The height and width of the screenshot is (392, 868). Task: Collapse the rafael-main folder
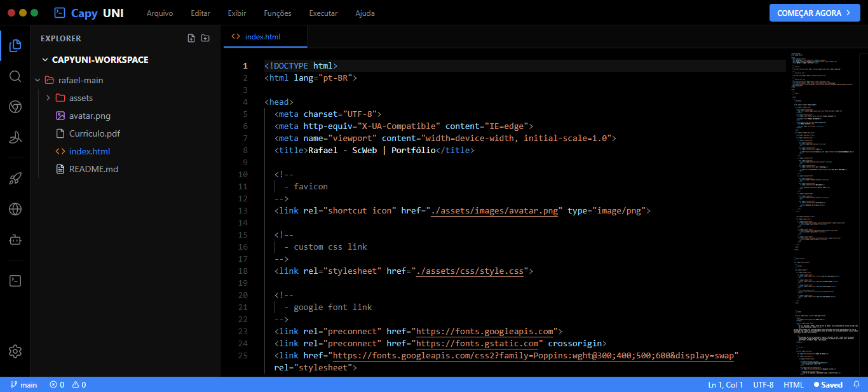37,81
